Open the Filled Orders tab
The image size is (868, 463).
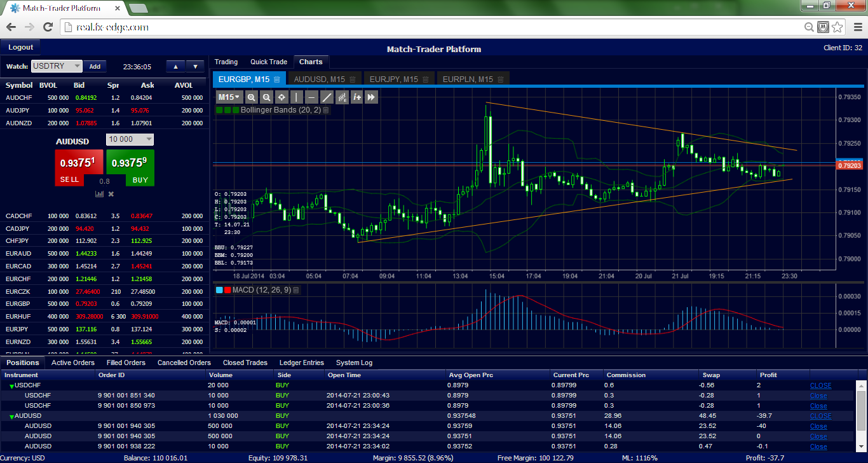coord(126,363)
